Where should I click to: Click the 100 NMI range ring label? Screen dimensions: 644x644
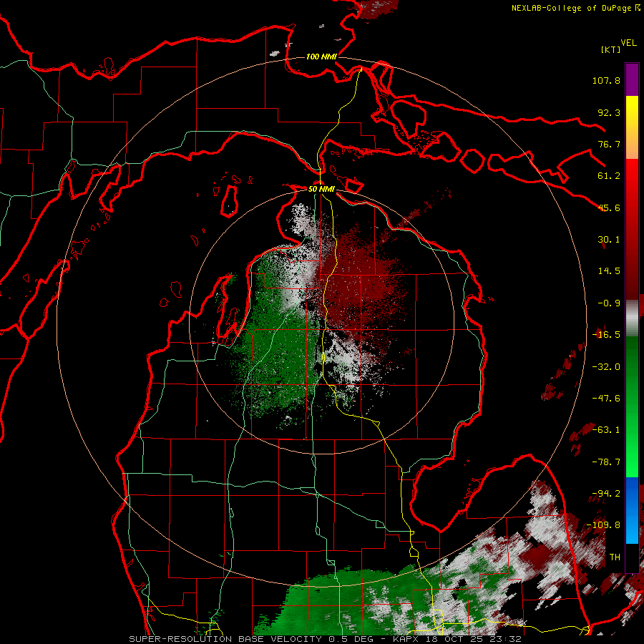coord(321,57)
